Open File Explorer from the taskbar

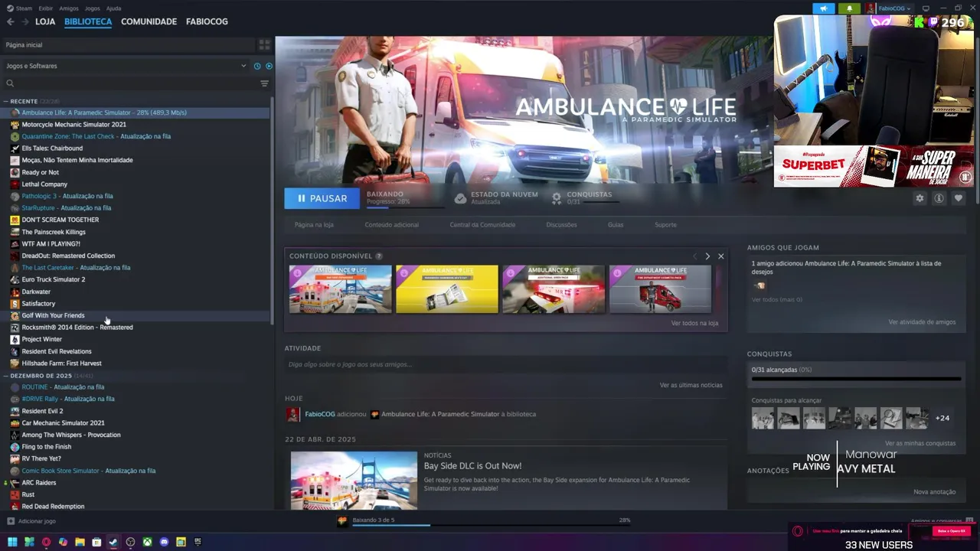point(80,542)
